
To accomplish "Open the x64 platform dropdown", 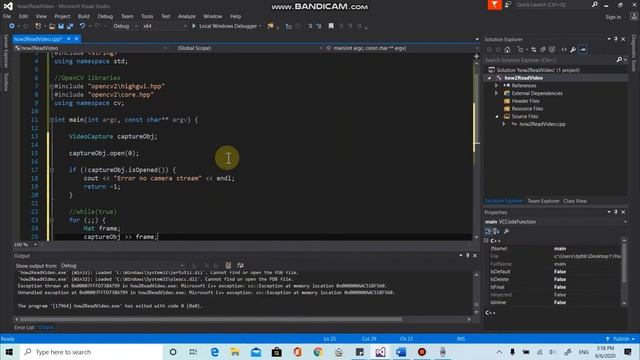I will [x=164, y=26].
